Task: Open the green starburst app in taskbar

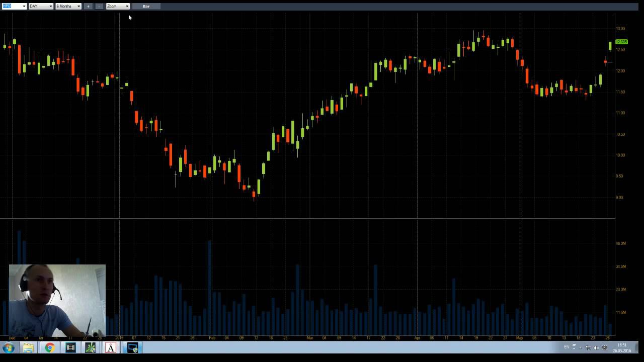Action: (90, 348)
